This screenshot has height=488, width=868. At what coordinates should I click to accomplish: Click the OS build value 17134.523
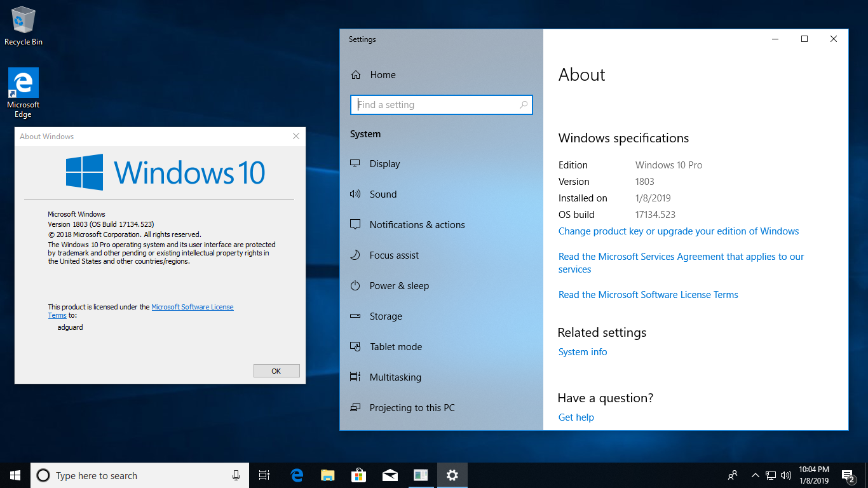coord(655,215)
